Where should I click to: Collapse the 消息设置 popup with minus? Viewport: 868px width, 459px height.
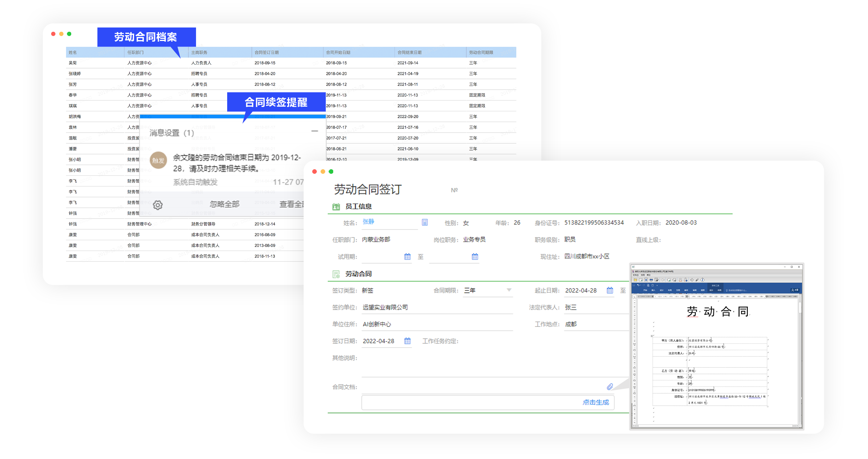[x=315, y=131]
